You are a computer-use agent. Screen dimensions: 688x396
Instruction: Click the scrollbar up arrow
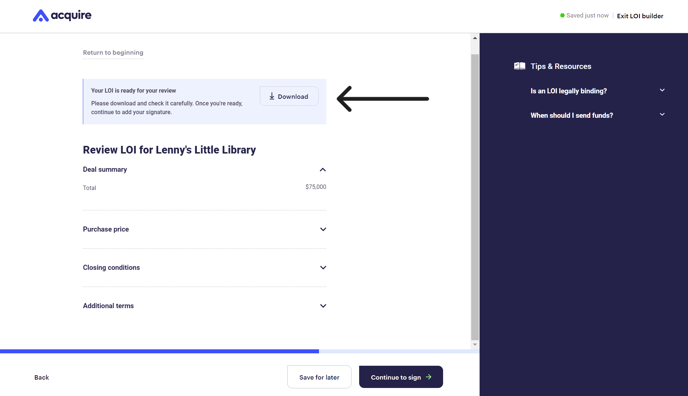point(475,38)
